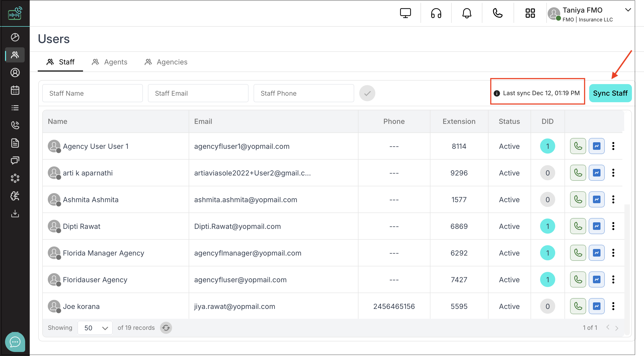Click the refresh records icon
Viewport: 644px width, 356px height.
(166, 328)
